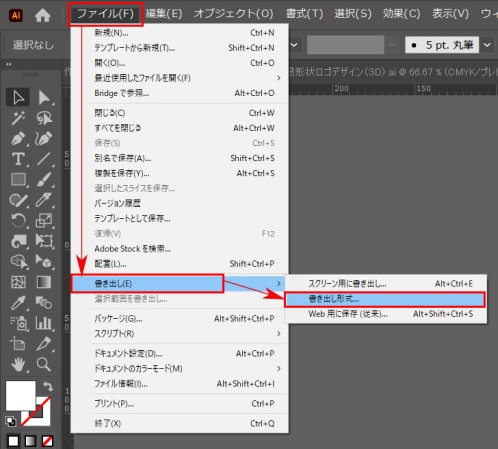
Task: Select the Selection tool arrow
Action: pos(18,97)
